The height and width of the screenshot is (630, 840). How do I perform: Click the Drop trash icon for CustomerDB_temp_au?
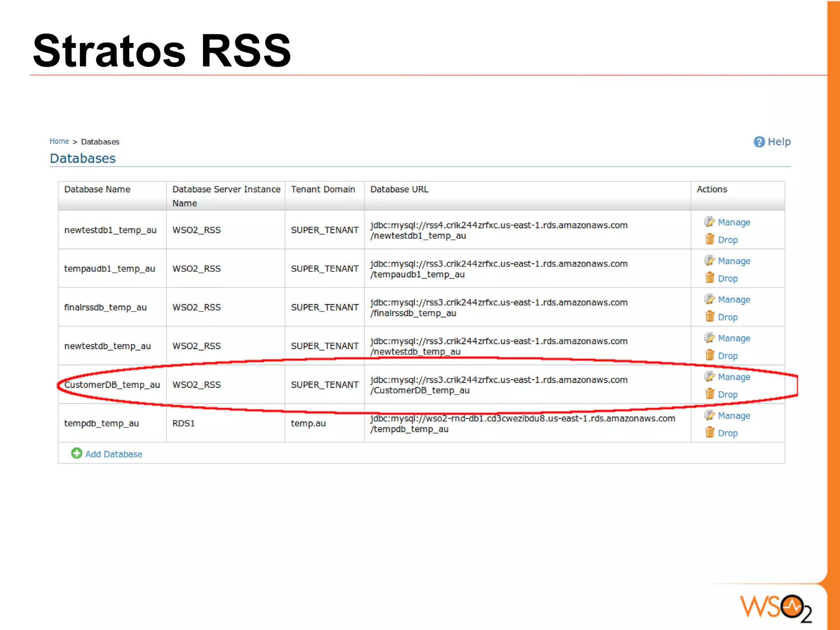710,394
